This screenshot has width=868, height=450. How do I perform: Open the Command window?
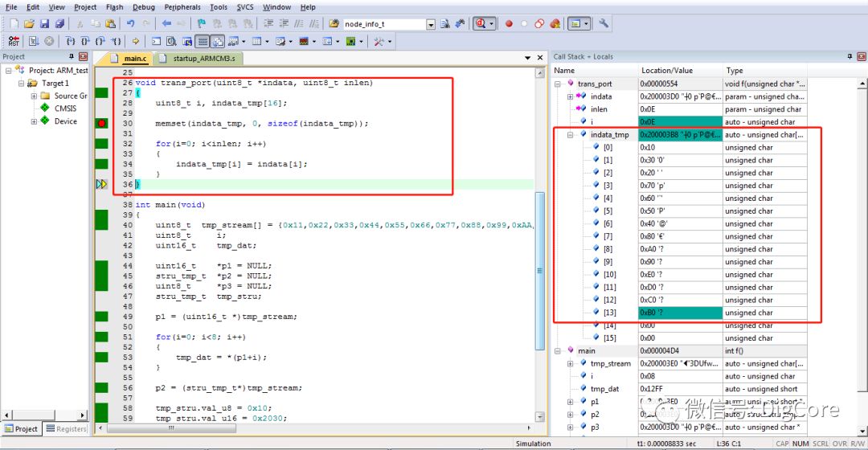click(x=157, y=42)
